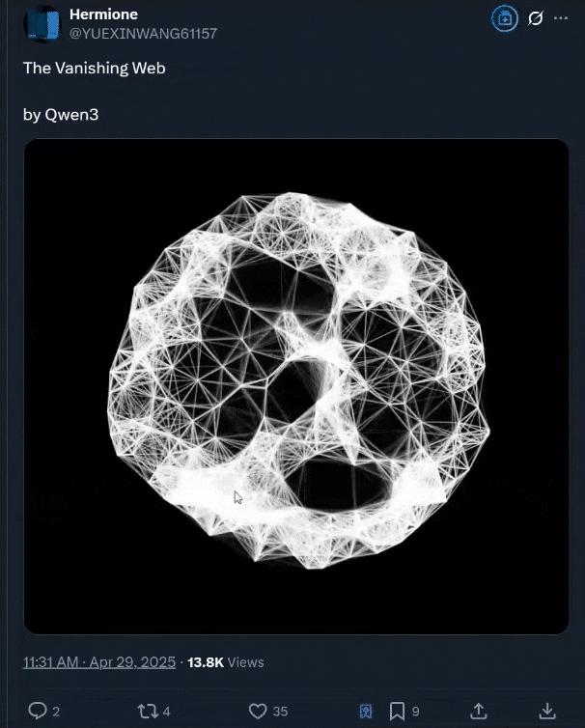View the 13.8K Views analytics
Screen dimensions: 585x728
coord(225,662)
